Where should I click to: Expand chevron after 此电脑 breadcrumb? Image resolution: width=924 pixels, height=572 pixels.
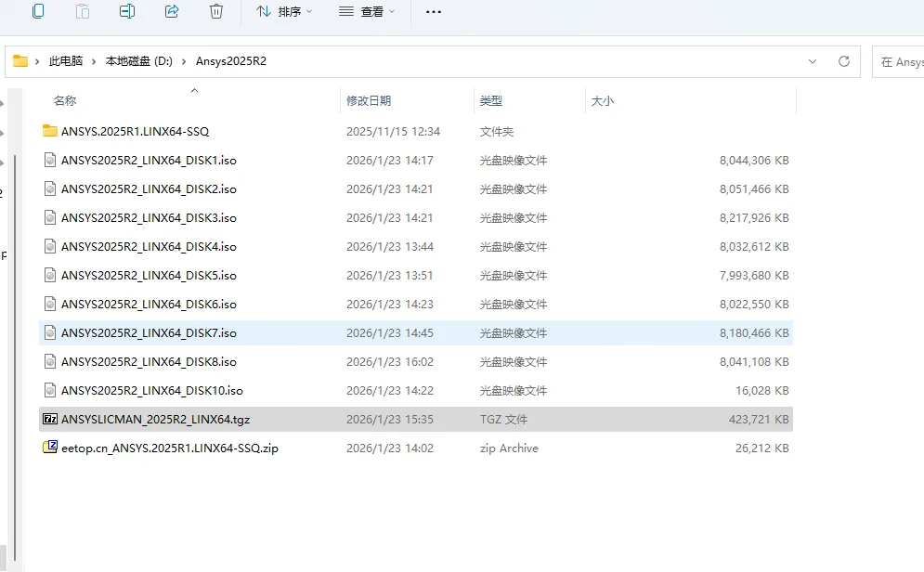pos(93,61)
